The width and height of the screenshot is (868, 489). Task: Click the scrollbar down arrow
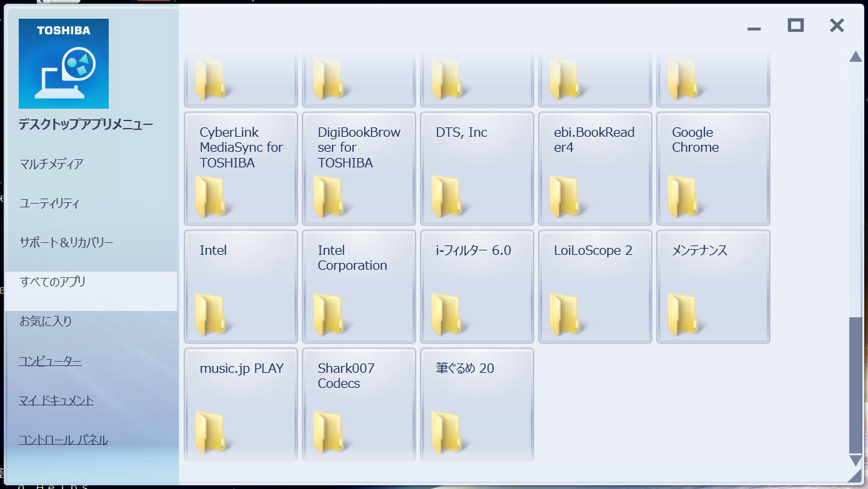pyautogui.click(x=856, y=461)
